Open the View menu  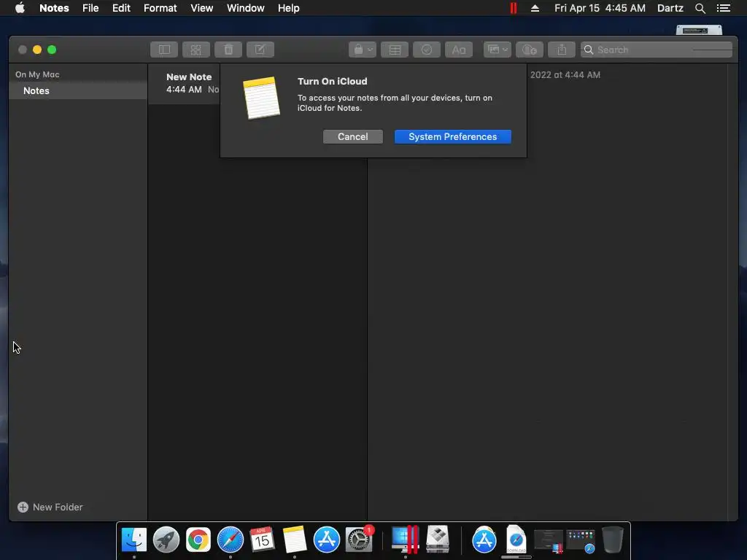point(201,8)
